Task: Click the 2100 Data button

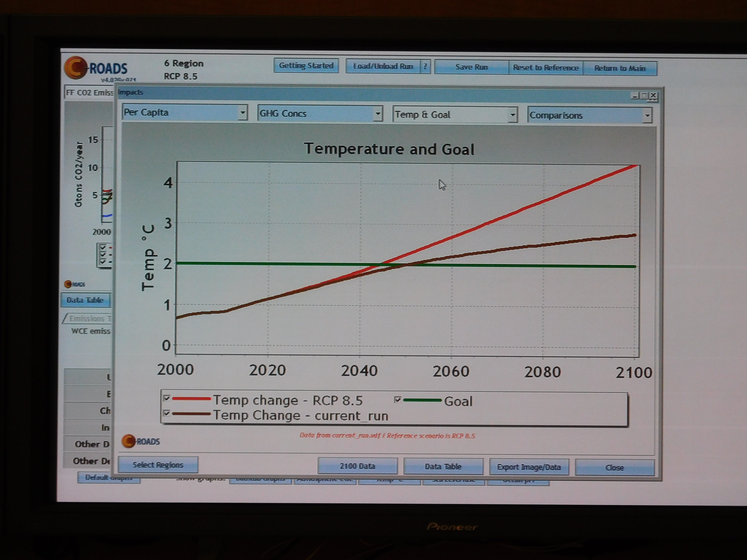Action: [x=357, y=466]
